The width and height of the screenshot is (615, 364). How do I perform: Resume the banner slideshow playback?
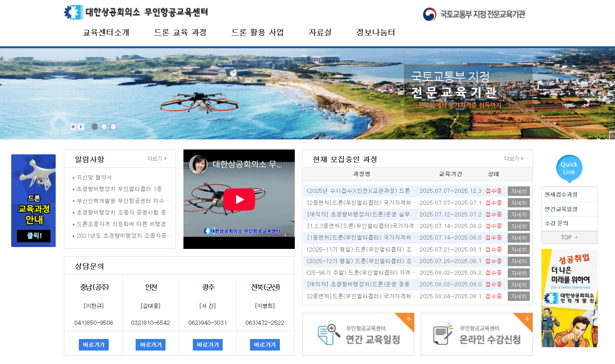point(81,127)
